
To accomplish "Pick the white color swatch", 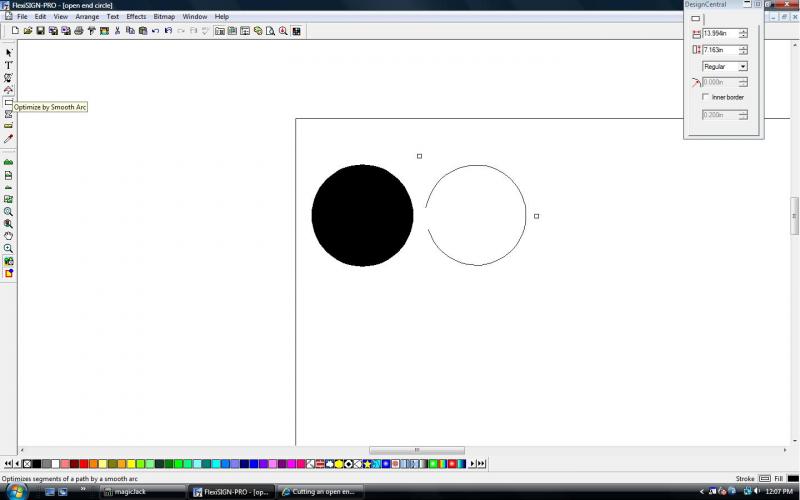I will point(56,464).
